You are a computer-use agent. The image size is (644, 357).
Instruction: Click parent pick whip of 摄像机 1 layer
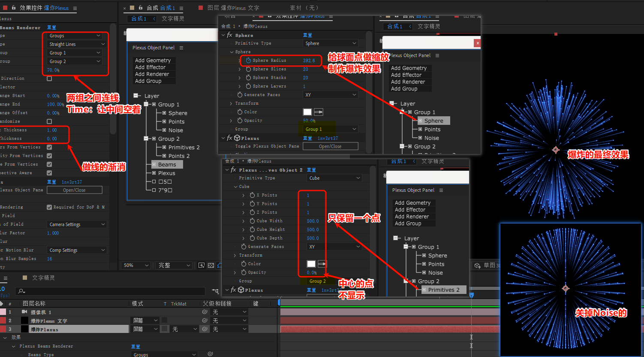205,312
